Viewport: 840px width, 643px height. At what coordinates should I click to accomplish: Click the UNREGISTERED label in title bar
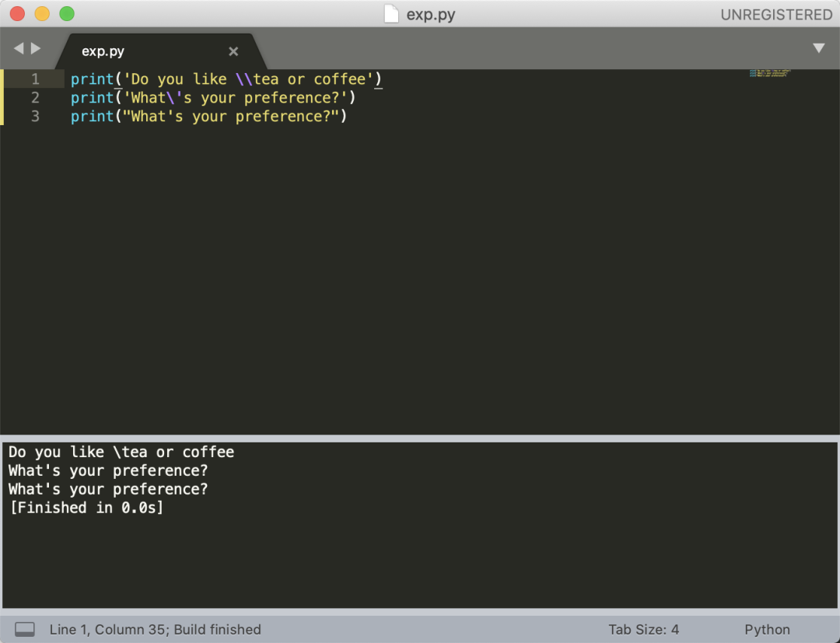775,15
